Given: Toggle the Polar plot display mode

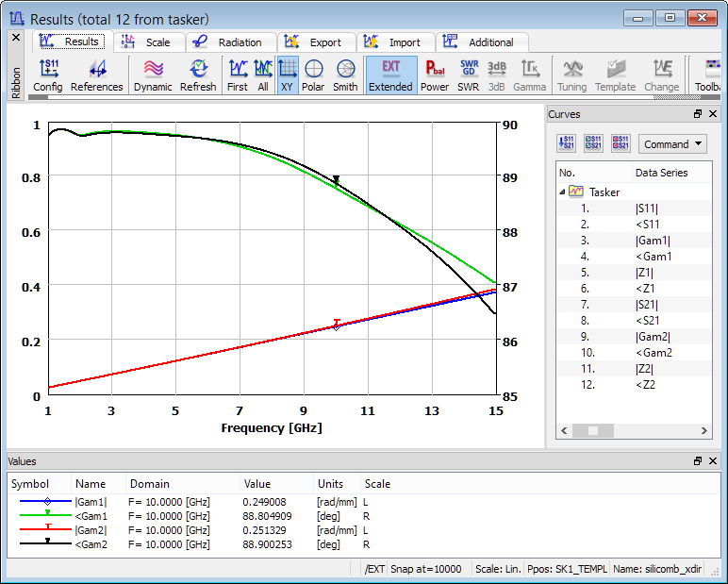Looking at the screenshot, I should 313,75.
